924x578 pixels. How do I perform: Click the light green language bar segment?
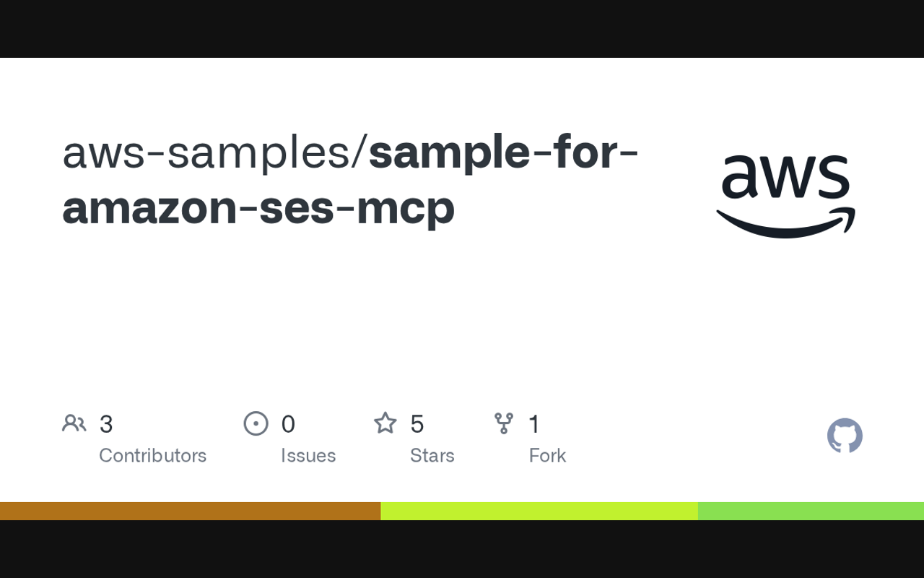[811, 511]
